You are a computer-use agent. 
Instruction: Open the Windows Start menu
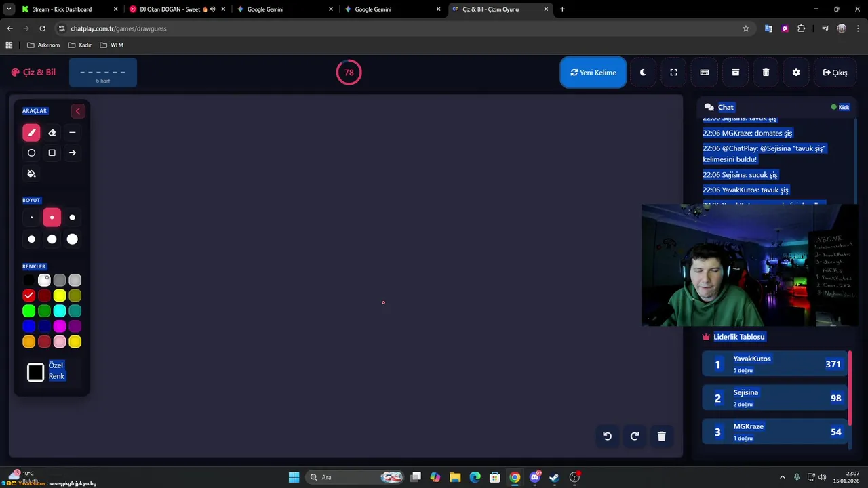(x=294, y=477)
